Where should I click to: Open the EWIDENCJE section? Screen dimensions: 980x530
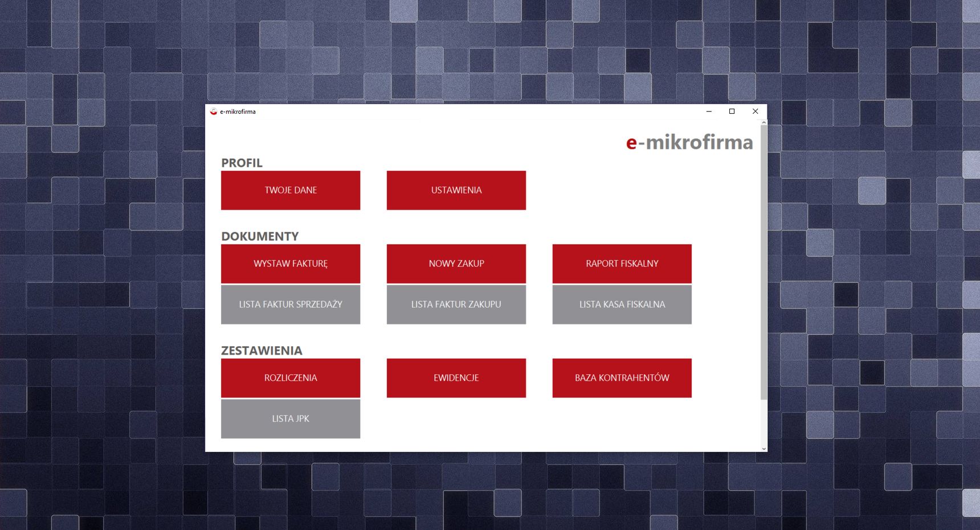[x=456, y=378]
